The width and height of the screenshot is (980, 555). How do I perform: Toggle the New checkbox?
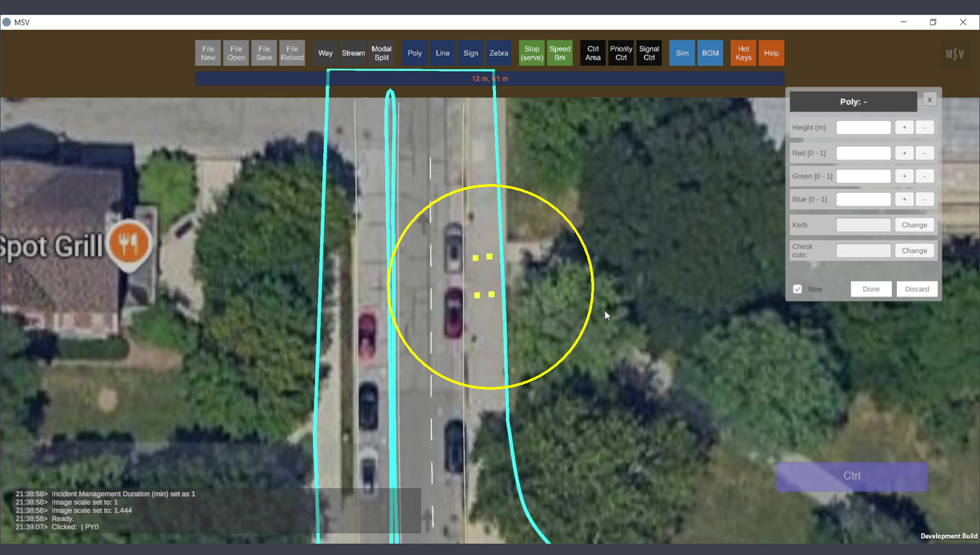tap(797, 289)
